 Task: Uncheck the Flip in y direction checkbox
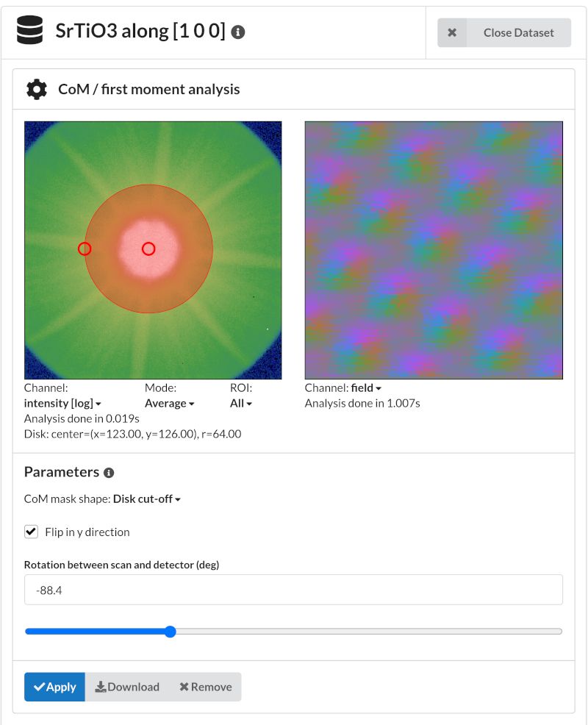tap(31, 532)
